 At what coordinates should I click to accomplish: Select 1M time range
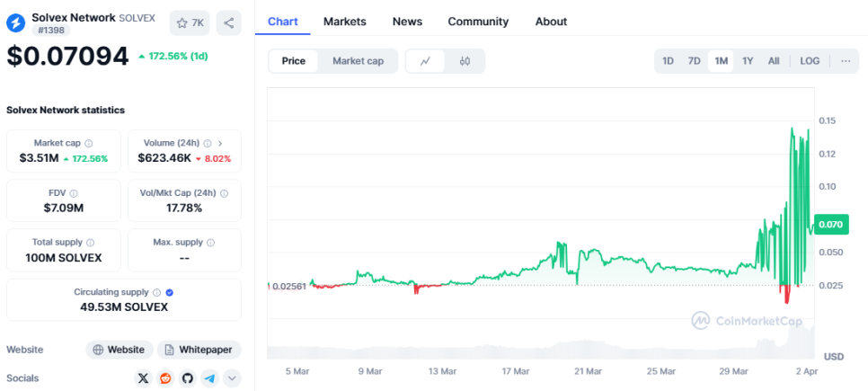(x=721, y=61)
